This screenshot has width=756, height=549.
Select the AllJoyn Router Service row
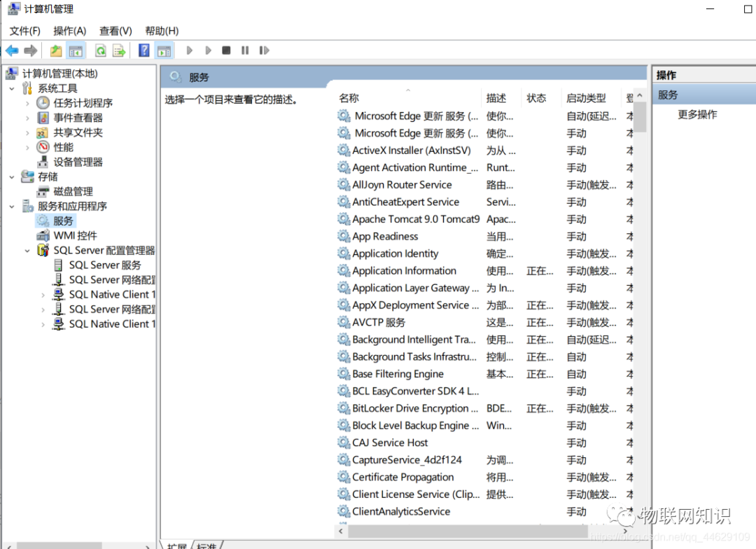click(484, 185)
